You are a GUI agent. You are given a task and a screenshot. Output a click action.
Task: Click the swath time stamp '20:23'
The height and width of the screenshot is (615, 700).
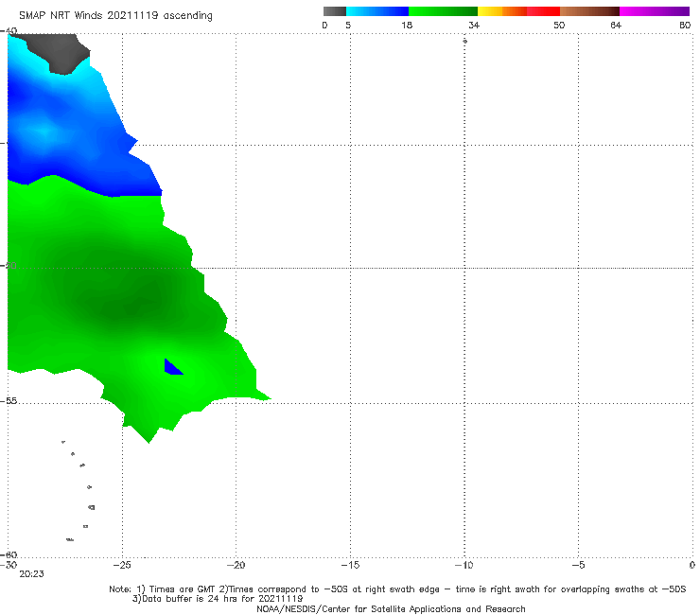pos(32,574)
